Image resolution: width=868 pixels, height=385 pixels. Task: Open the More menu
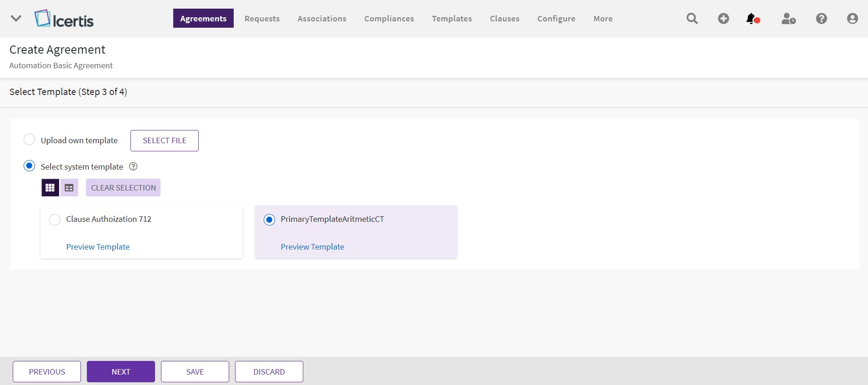[x=602, y=19]
